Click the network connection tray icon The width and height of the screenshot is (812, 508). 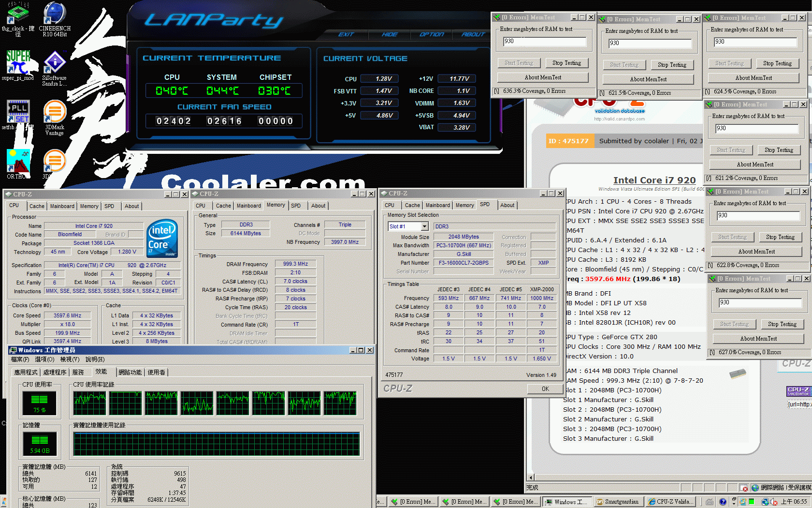[766, 502]
